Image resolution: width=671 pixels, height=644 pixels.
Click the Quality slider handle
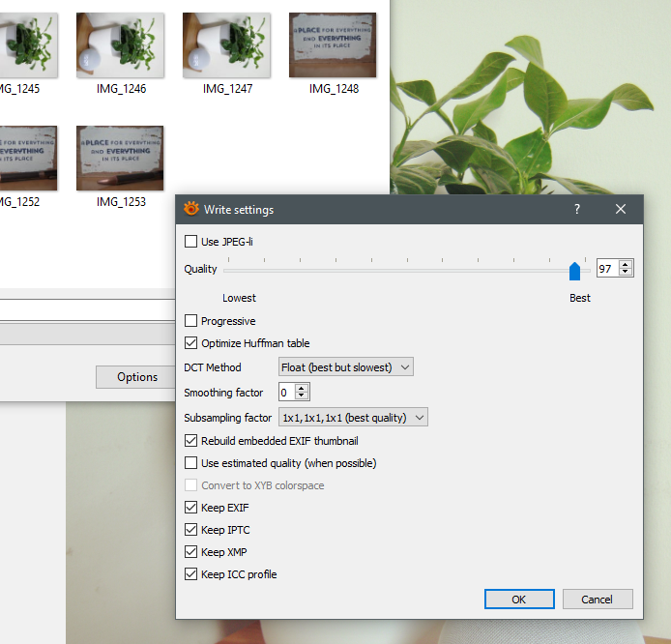pyautogui.click(x=574, y=272)
